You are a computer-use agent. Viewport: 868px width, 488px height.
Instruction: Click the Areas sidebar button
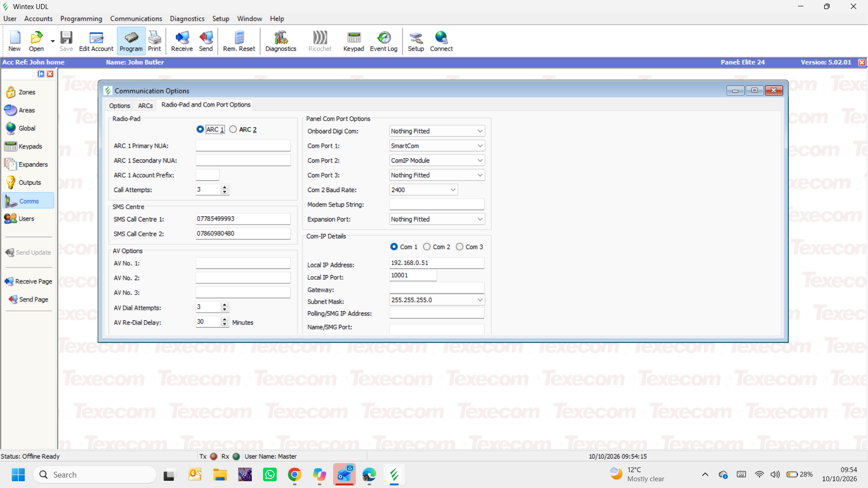tap(28, 110)
